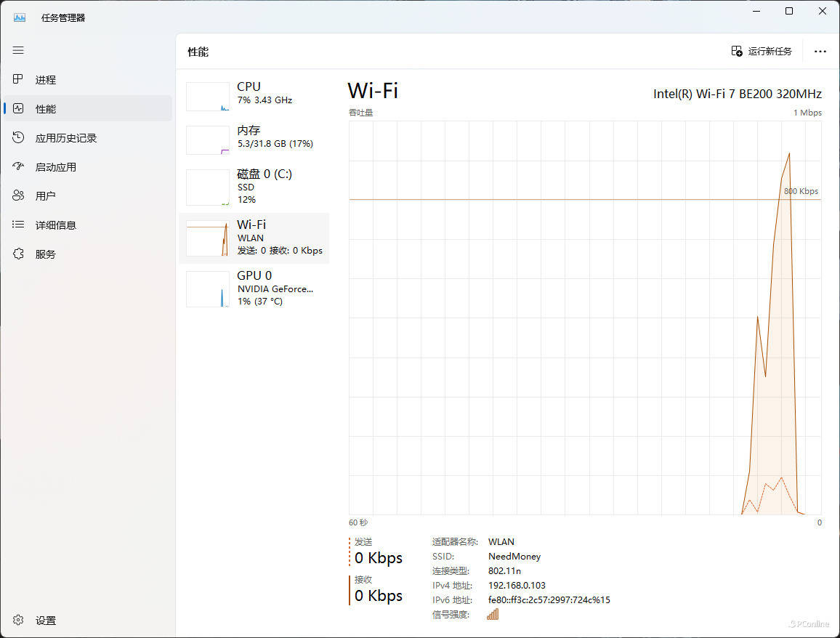Click 运行新任务 run new task button
This screenshot has height=638, width=840.
762,51
